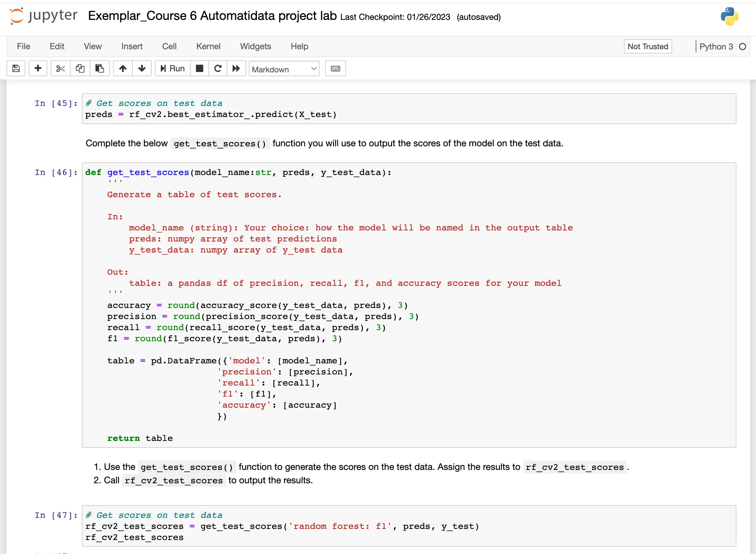This screenshot has width=756, height=554.
Task: Interrupt the kernel with the stop icon
Action: coord(200,68)
